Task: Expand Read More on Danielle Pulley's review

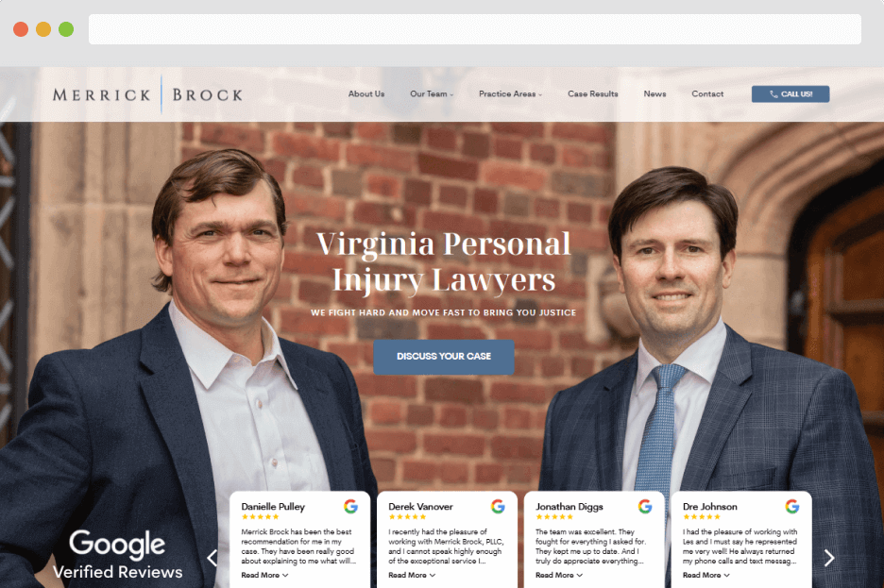Action: point(264,575)
